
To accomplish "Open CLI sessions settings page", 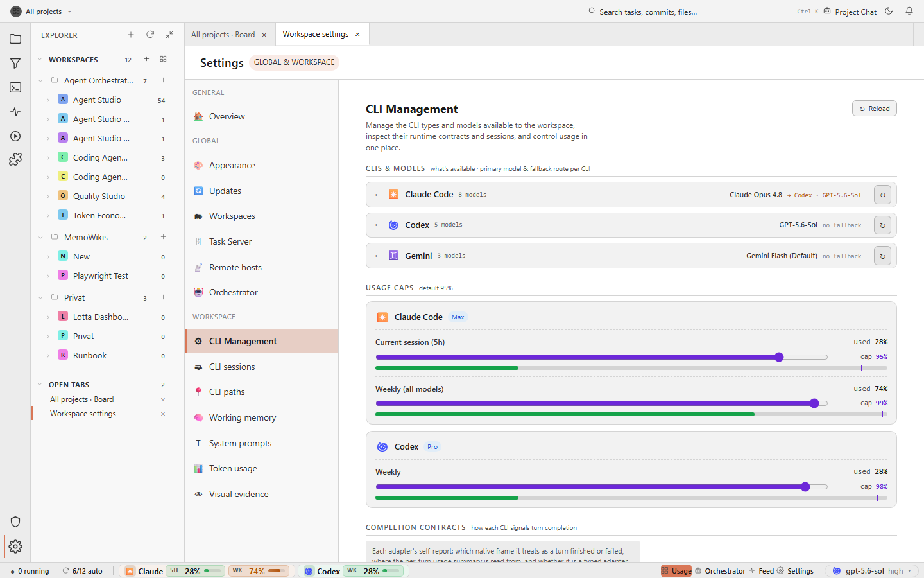I will pyautogui.click(x=262, y=367).
